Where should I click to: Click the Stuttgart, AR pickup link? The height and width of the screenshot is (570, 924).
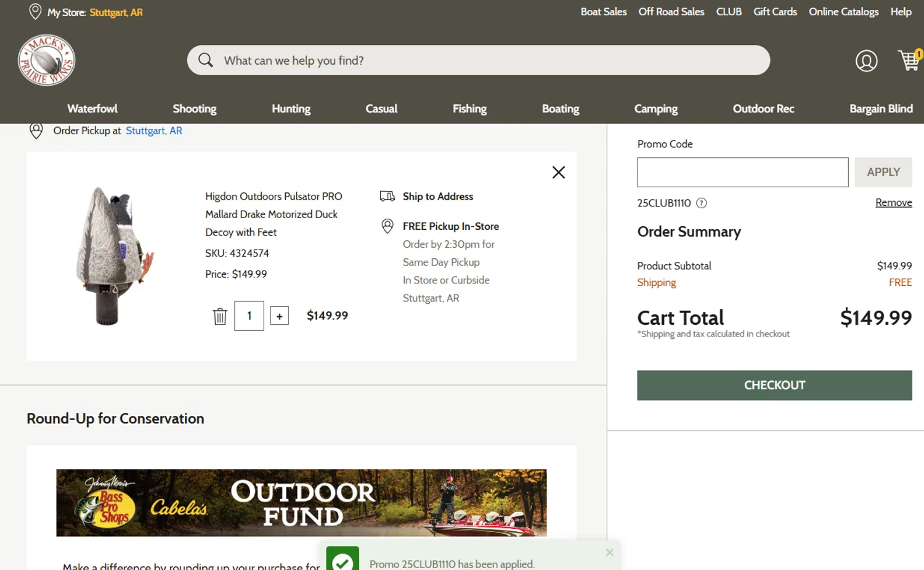pos(154,131)
